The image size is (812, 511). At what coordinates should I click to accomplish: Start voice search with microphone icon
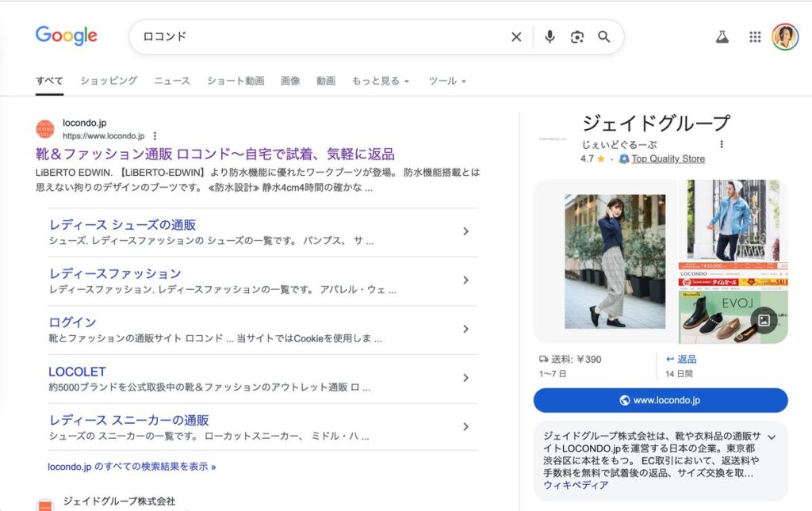pyautogui.click(x=550, y=36)
